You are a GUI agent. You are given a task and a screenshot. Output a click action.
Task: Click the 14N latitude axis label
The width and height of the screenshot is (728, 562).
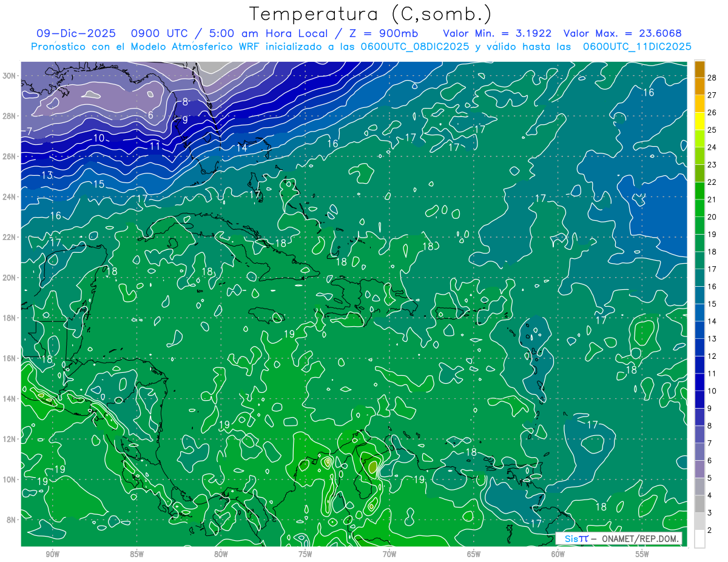pyautogui.click(x=10, y=399)
